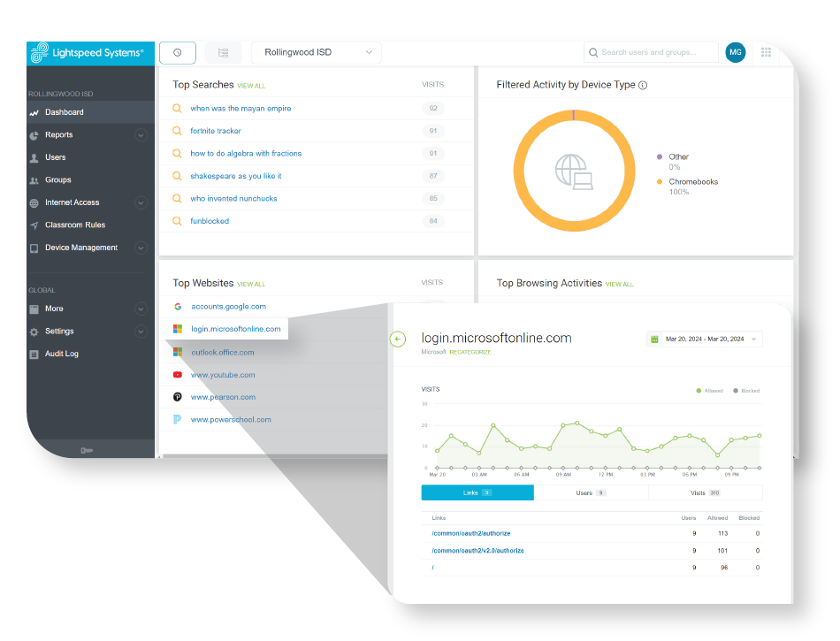Expand the Settings submenu chevron
This screenshot has width=840, height=641.
coord(141,331)
